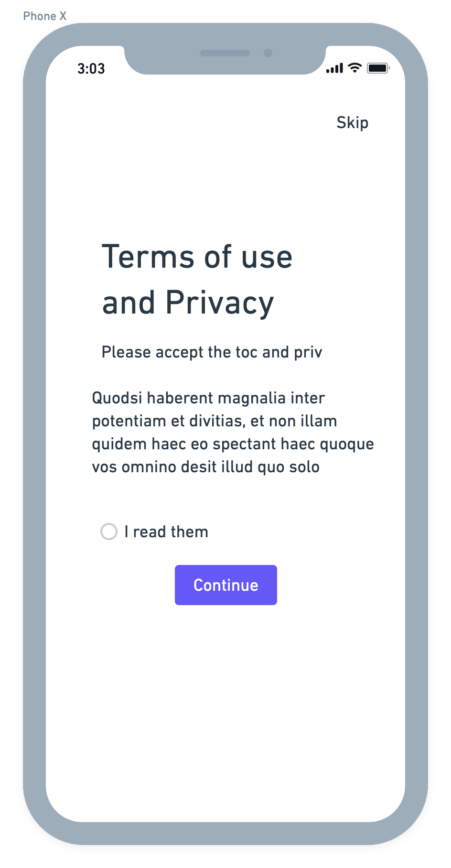Click the 'vos omnino desit illud' text line
451x868 pixels.
click(206, 467)
